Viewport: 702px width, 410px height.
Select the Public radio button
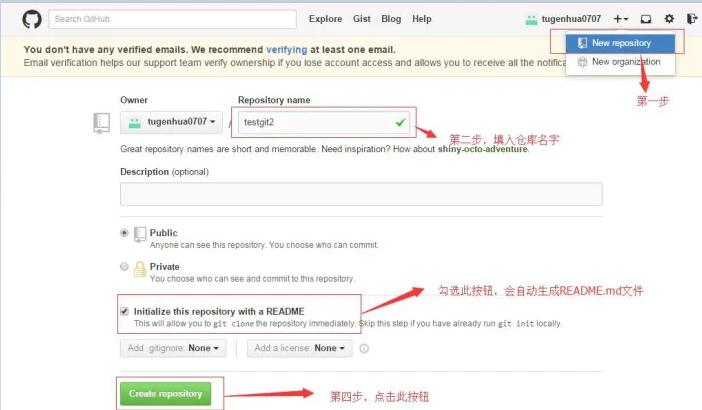[x=124, y=233]
